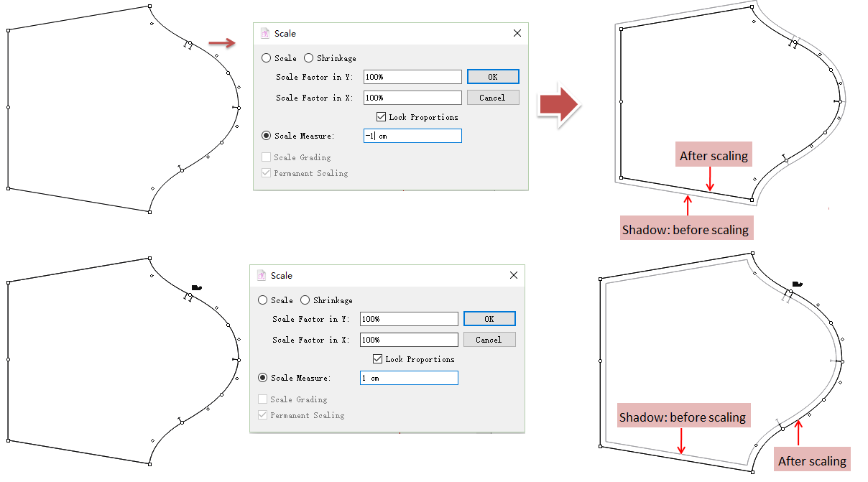The height and width of the screenshot is (482, 868).
Task: Close the lower Scale dialog
Action: [514, 275]
